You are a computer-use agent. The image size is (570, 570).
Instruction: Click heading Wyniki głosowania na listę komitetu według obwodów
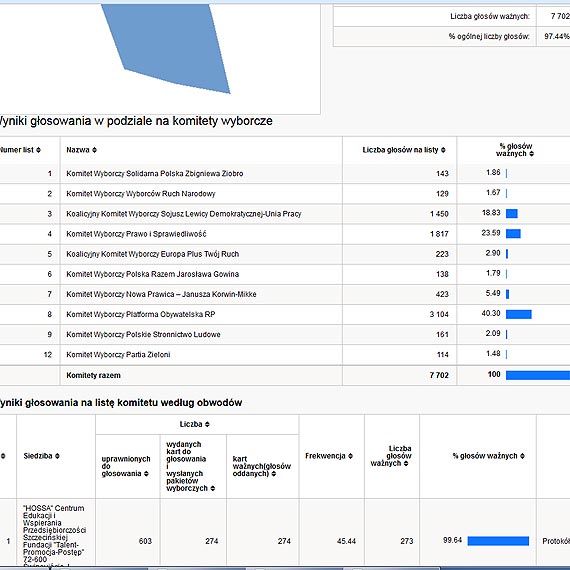[120, 403]
